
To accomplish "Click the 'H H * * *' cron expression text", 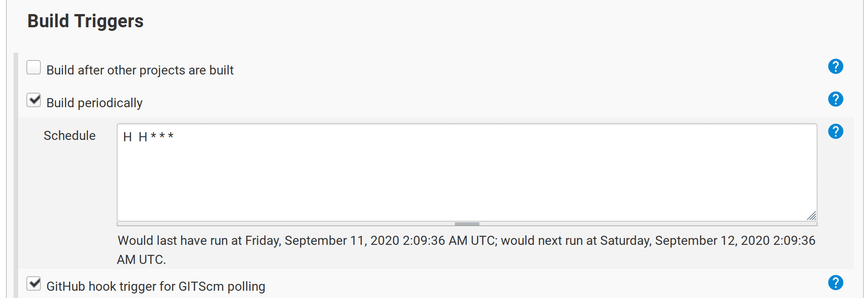I will pos(148,137).
